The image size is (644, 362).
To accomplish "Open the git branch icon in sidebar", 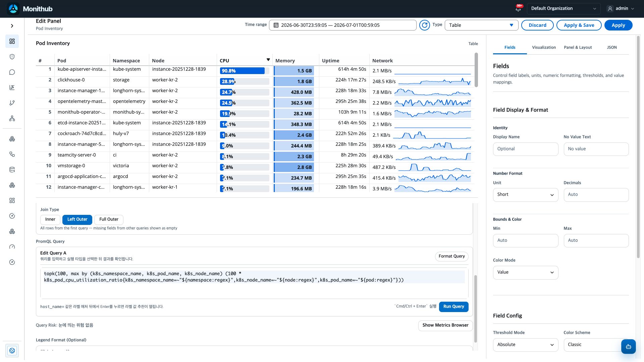I will [12, 103].
